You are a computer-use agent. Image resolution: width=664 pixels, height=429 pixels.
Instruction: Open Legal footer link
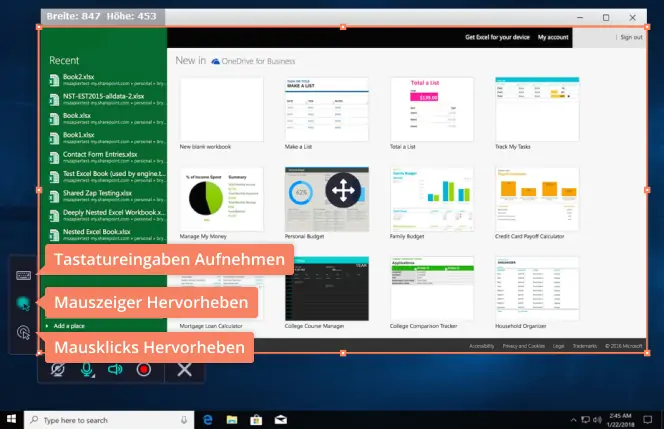(559, 346)
